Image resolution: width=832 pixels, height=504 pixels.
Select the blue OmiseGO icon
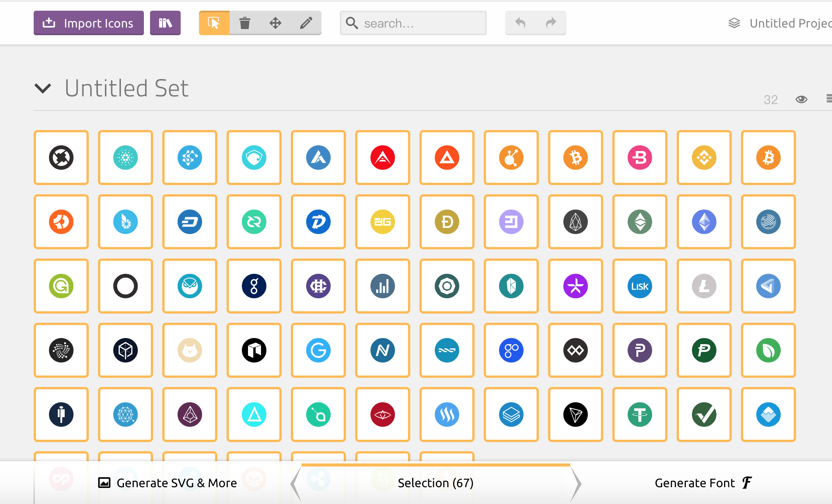(511, 350)
